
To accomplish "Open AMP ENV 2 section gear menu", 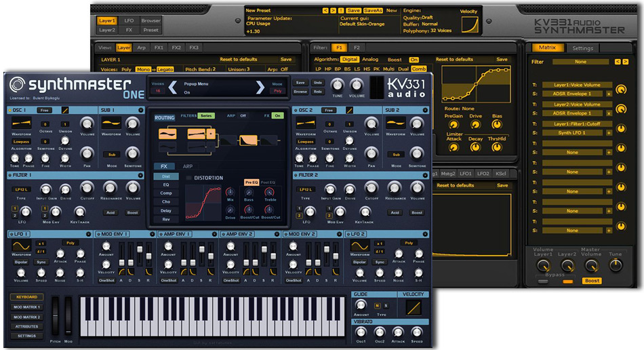I will [277, 234].
